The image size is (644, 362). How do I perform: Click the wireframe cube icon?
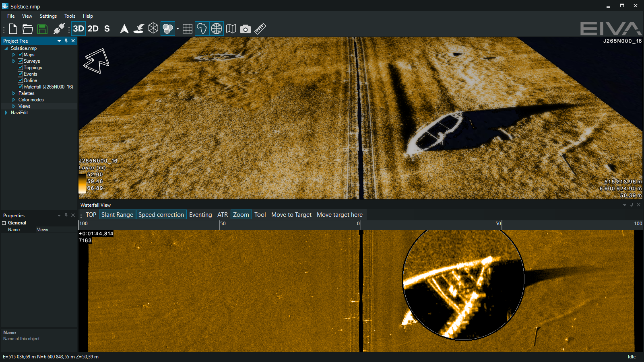coord(153,29)
